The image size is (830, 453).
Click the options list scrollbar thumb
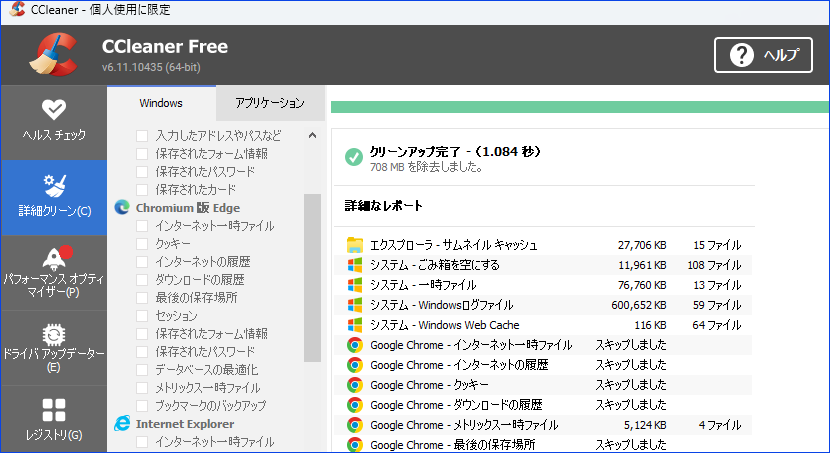(312, 278)
